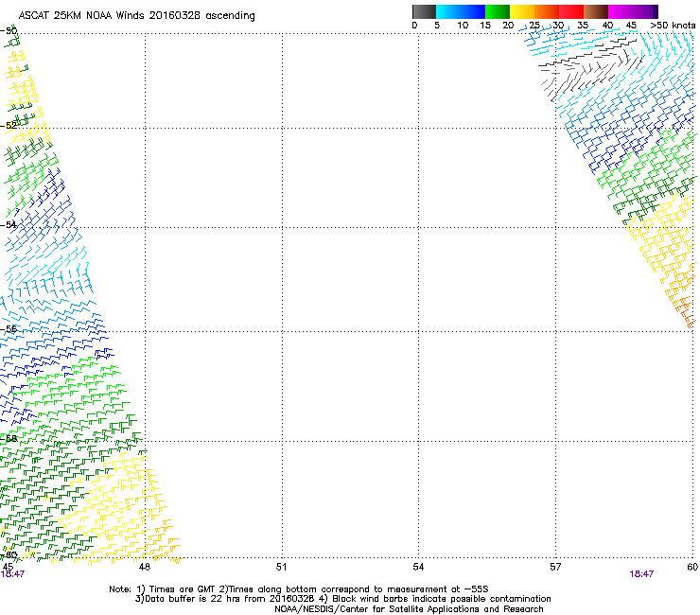Select the longitude '54' axis label

(418, 567)
